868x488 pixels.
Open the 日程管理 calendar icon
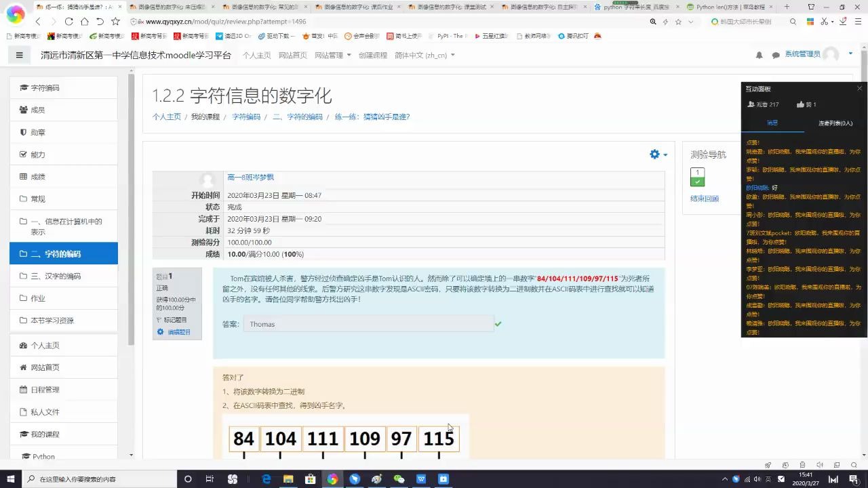tap(24, 389)
